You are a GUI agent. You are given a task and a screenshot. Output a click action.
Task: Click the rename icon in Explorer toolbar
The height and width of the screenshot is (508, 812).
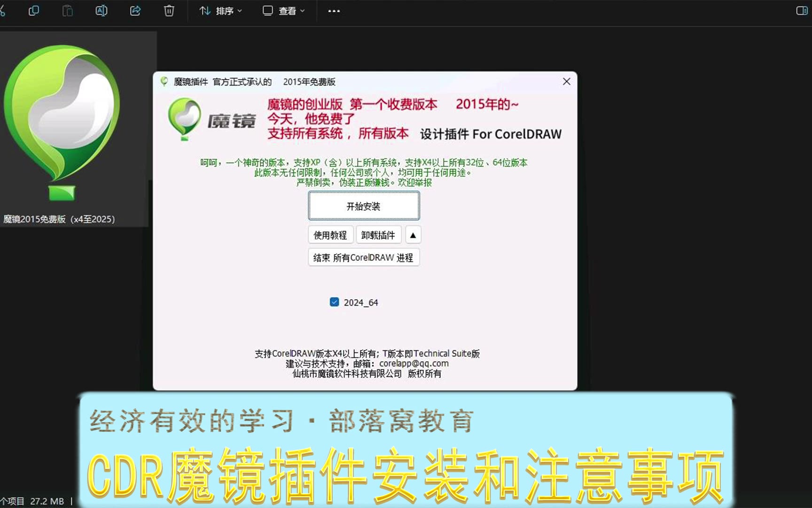tap(101, 11)
